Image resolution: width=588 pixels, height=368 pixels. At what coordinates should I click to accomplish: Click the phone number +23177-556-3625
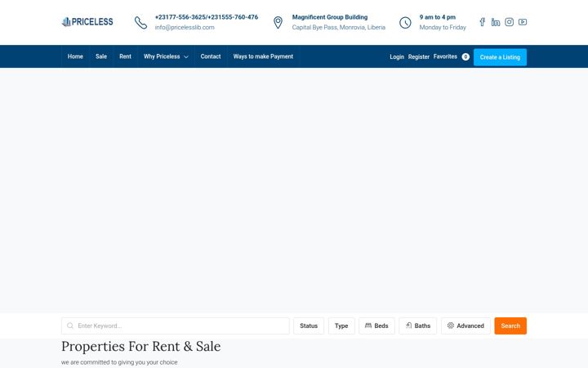coord(180,17)
